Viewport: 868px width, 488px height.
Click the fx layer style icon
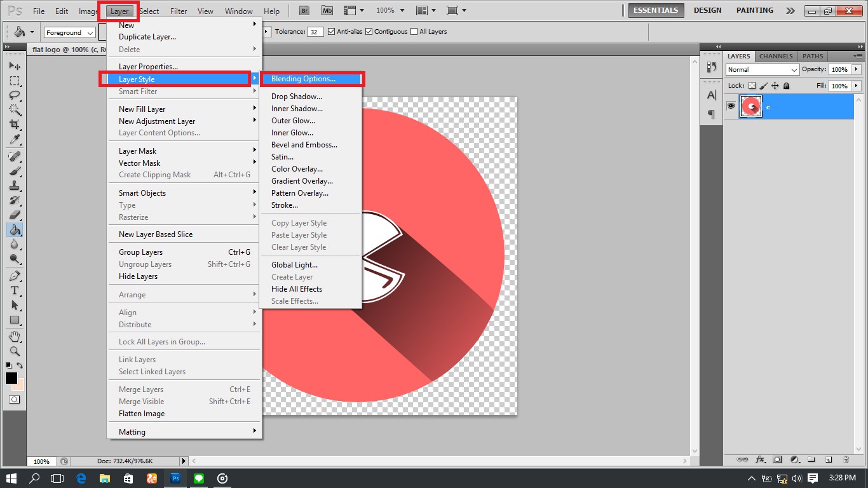click(760, 459)
